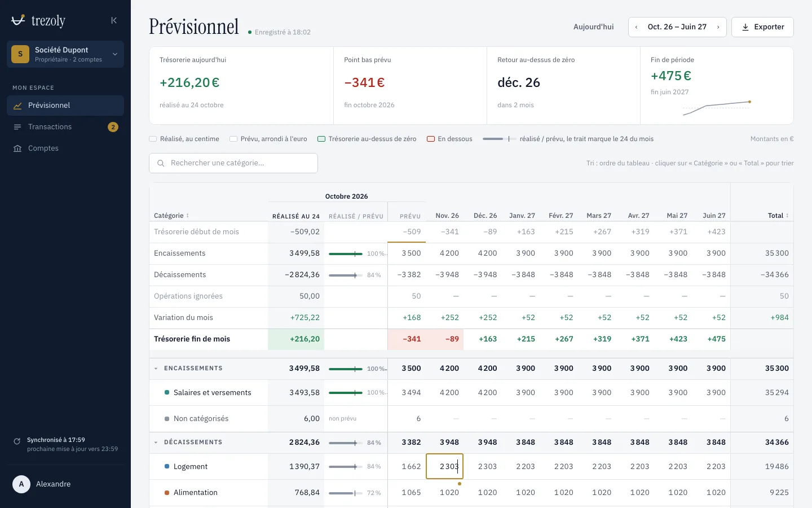This screenshot has height=508, width=812.
Task: Click the 'Enregistré à 18:02' save status
Action: pos(280,32)
